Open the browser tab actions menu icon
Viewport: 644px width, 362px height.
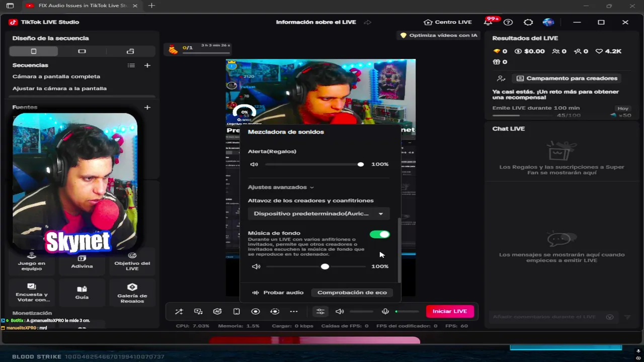click(x=10, y=6)
